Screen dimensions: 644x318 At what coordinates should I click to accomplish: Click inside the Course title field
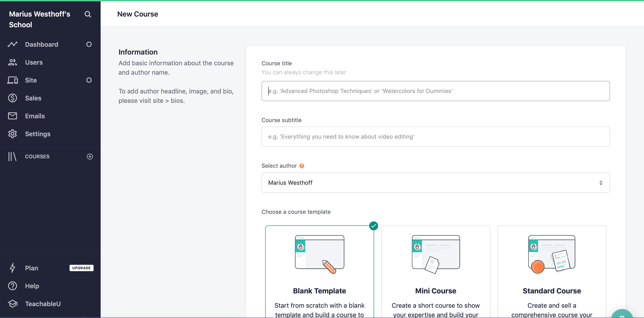tap(436, 91)
